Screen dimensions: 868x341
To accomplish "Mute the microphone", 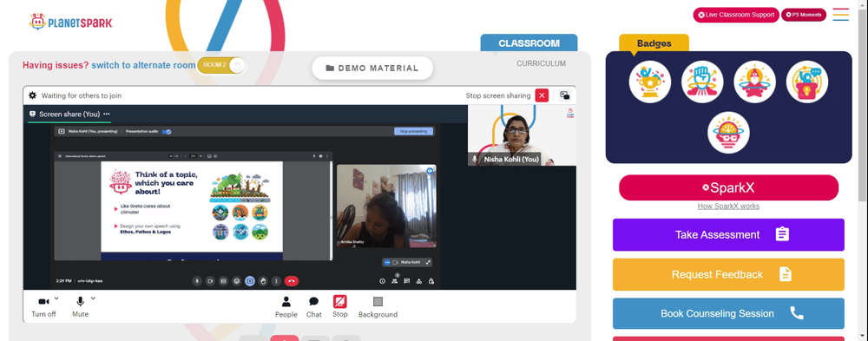I will pos(80,306).
